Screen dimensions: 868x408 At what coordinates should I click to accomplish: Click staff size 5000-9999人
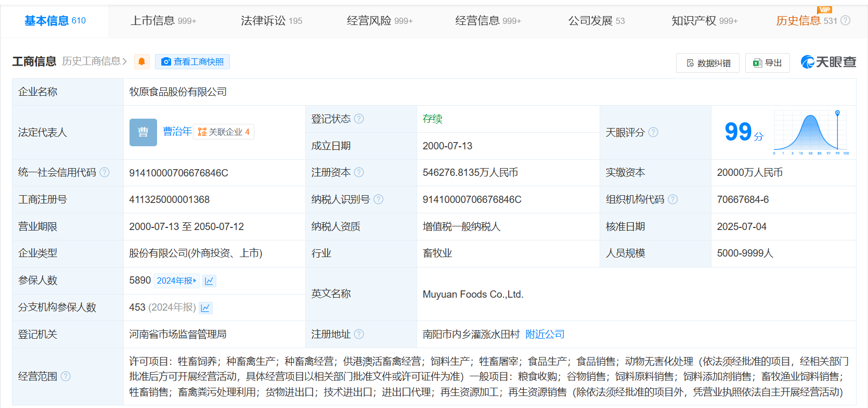point(745,253)
